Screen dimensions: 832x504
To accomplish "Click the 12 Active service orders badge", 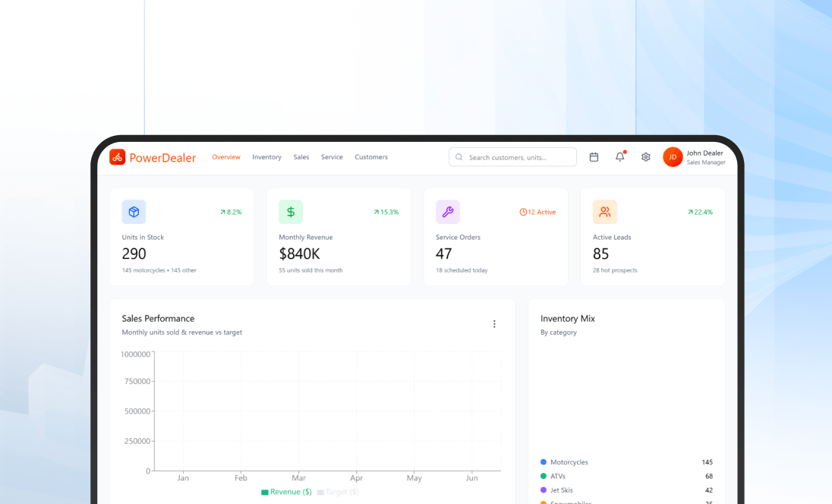I will coord(538,212).
